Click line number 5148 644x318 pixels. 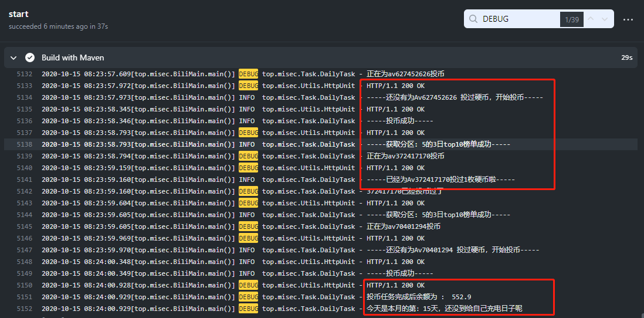pyautogui.click(x=24, y=261)
